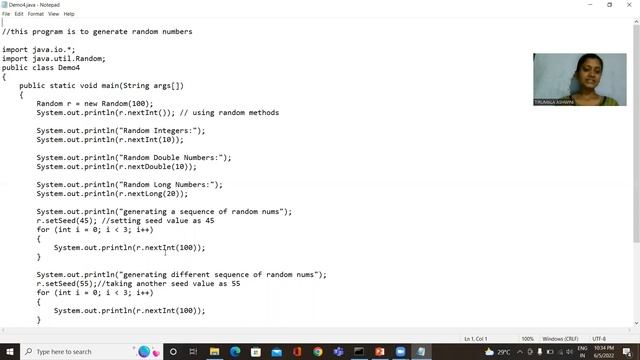The height and width of the screenshot is (360, 640).
Task: Switch to PowerPoint in taskbar
Action: click(380, 351)
